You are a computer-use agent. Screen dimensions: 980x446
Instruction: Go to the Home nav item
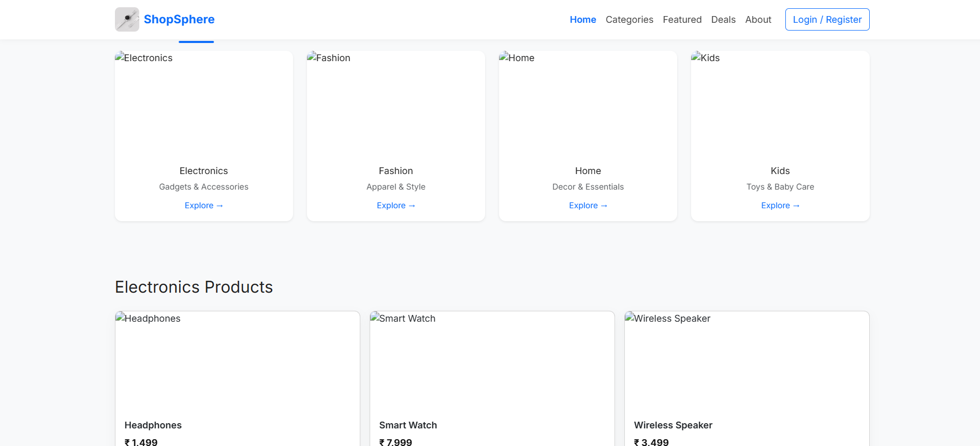(x=582, y=20)
